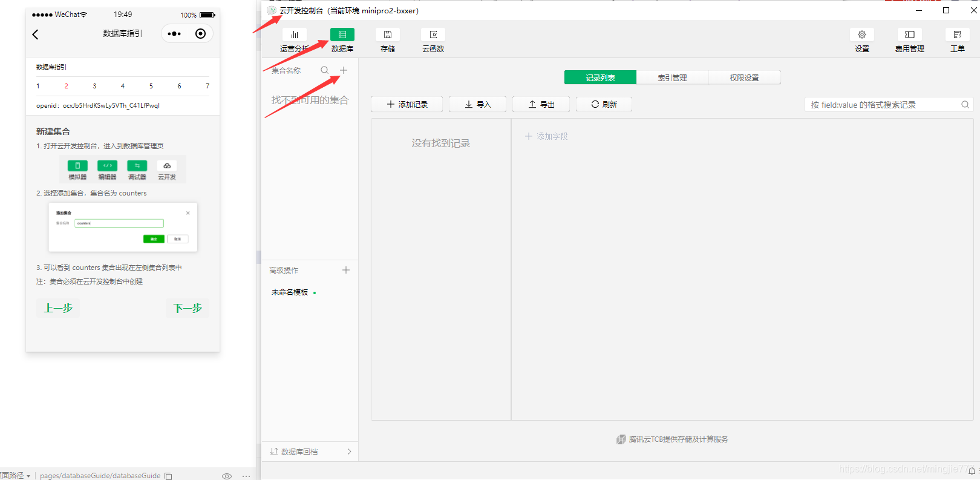
Task: Click the 刷新 refresh button
Action: [x=604, y=104]
